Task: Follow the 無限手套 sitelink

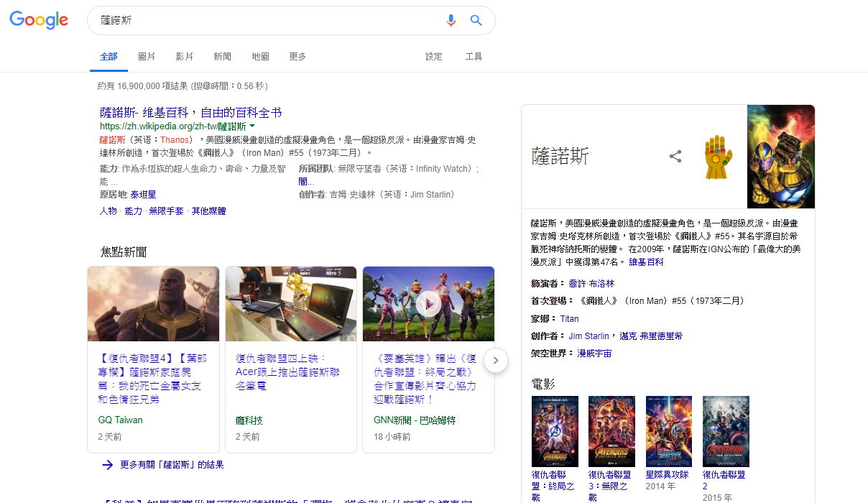Action: click(x=166, y=211)
